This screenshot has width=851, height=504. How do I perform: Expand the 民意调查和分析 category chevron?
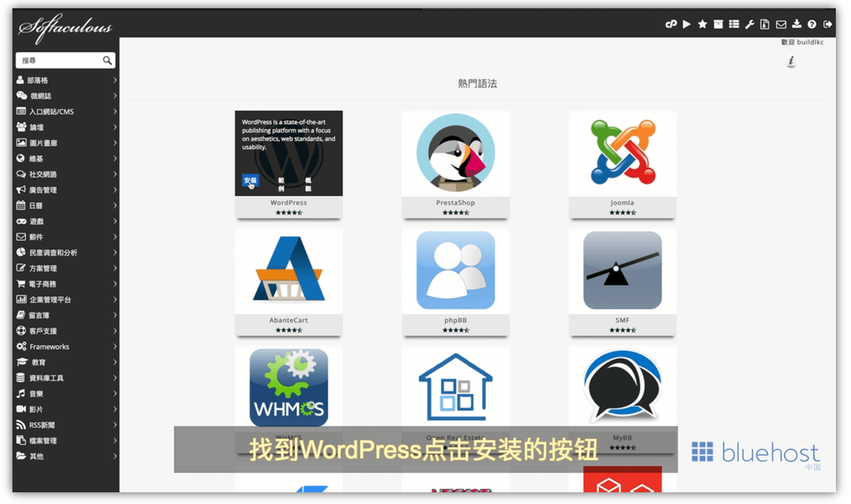(x=114, y=252)
